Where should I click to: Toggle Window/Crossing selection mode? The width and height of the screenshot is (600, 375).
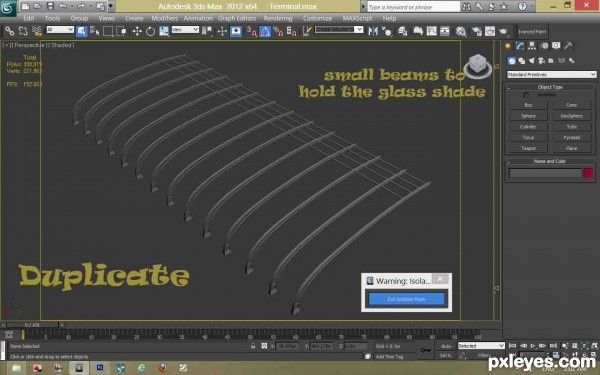pyautogui.click(x=121, y=31)
